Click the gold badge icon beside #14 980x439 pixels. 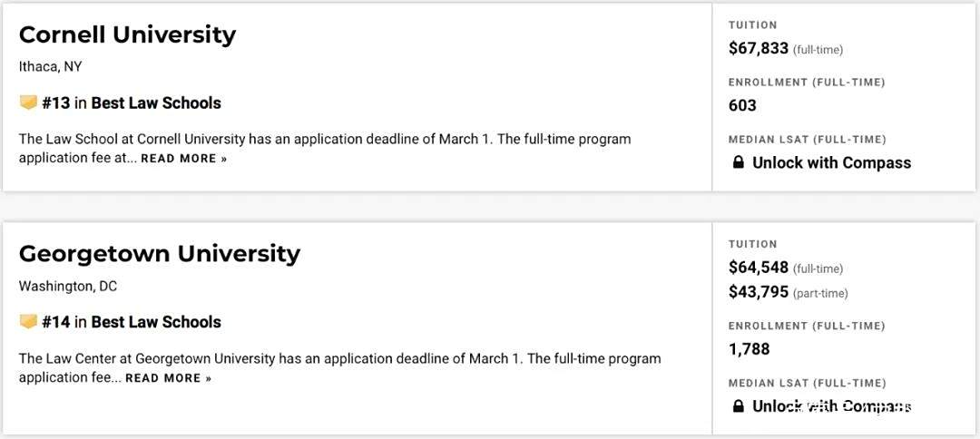(28, 322)
